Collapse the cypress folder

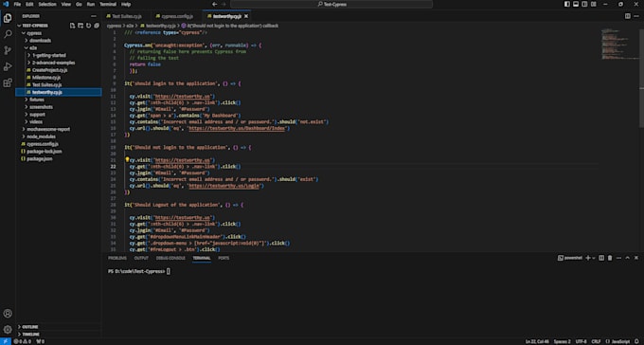59,33
